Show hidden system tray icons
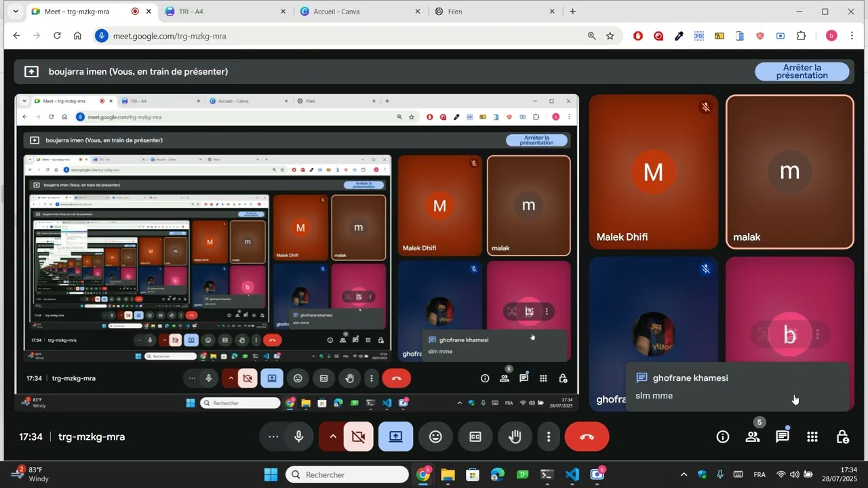 pos(684,474)
